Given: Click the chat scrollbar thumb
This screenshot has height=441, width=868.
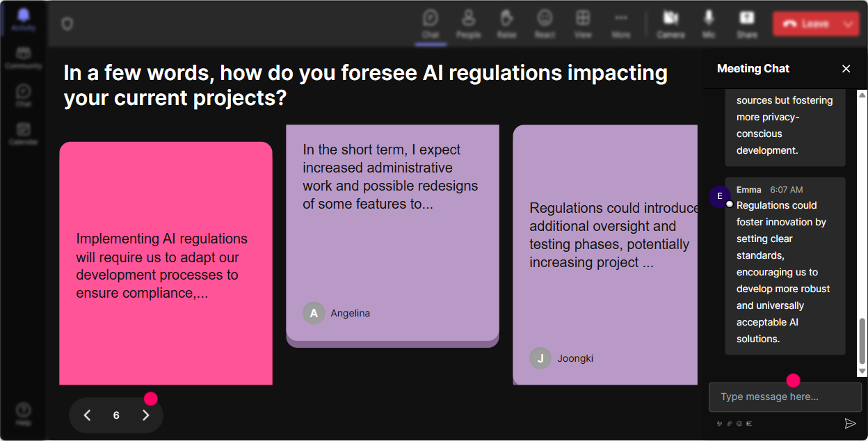Looking at the screenshot, I should coord(862,341).
